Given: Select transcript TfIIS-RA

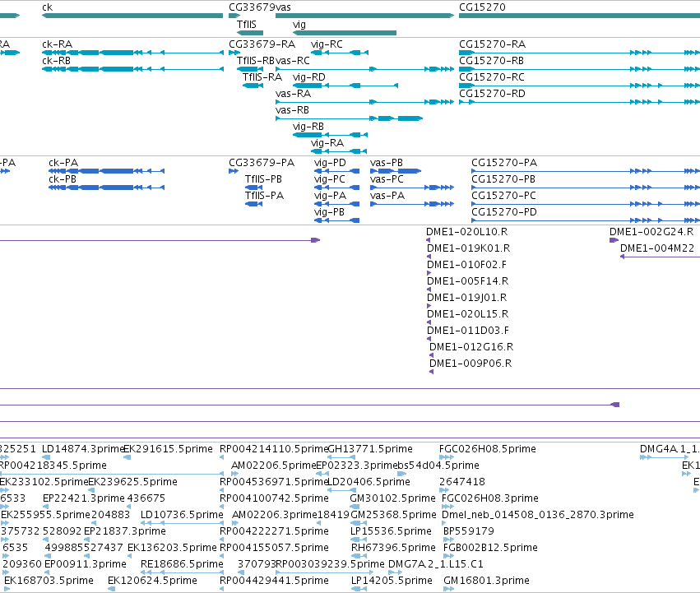Looking at the screenshot, I should coord(253,86).
